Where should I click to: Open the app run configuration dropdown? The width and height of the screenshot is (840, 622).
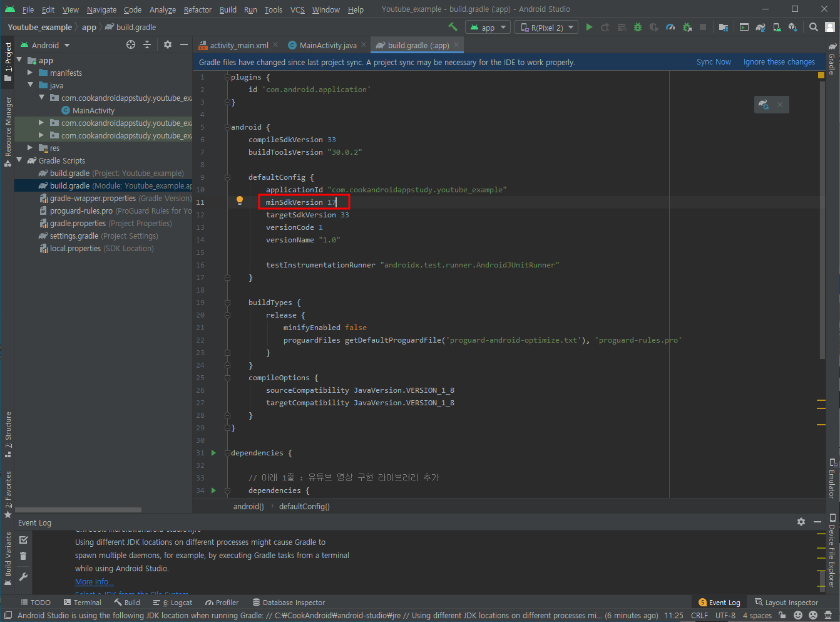point(489,28)
